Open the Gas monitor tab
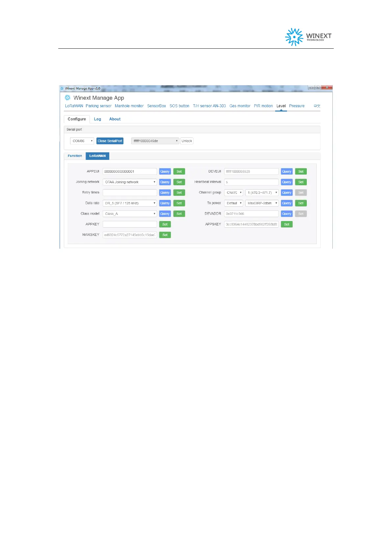This screenshot has width=392, height=554. [240, 106]
